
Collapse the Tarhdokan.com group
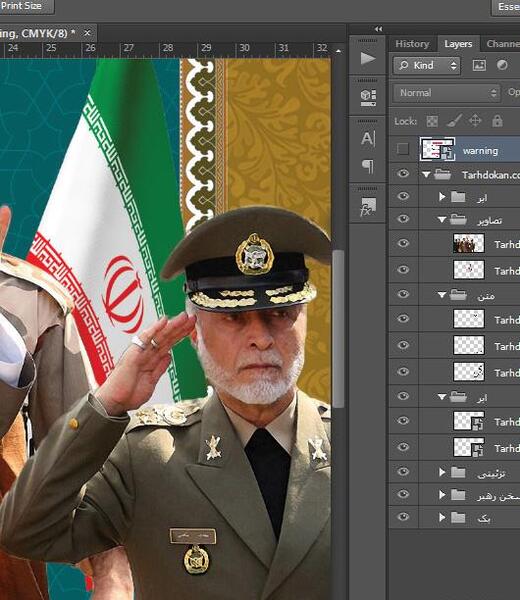click(426, 175)
